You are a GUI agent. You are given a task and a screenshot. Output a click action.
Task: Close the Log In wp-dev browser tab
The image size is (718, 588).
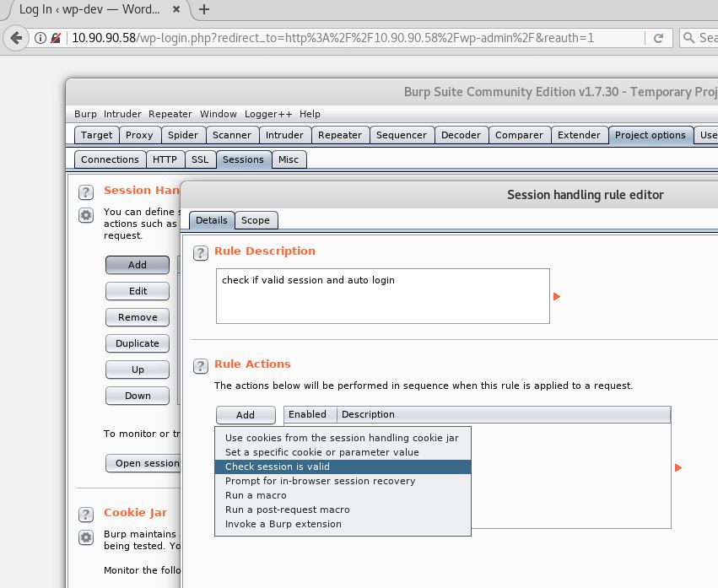[175, 9]
